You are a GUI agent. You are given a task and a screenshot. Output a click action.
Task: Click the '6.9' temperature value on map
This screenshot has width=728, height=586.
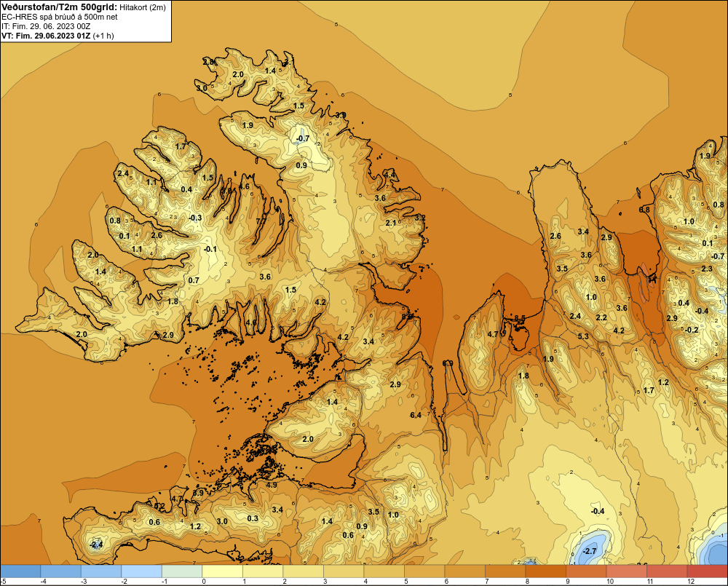tap(448, 363)
